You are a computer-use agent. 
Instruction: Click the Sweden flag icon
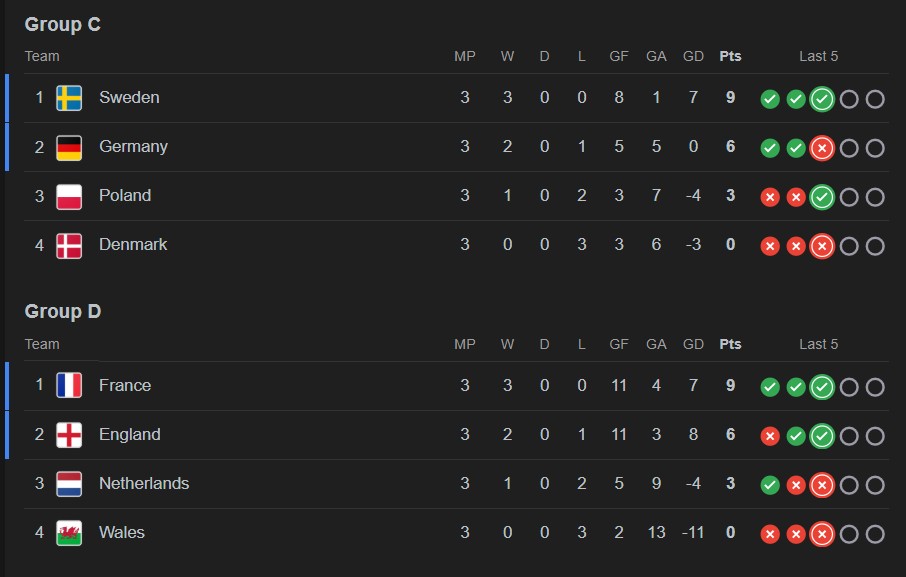click(x=69, y=98)
